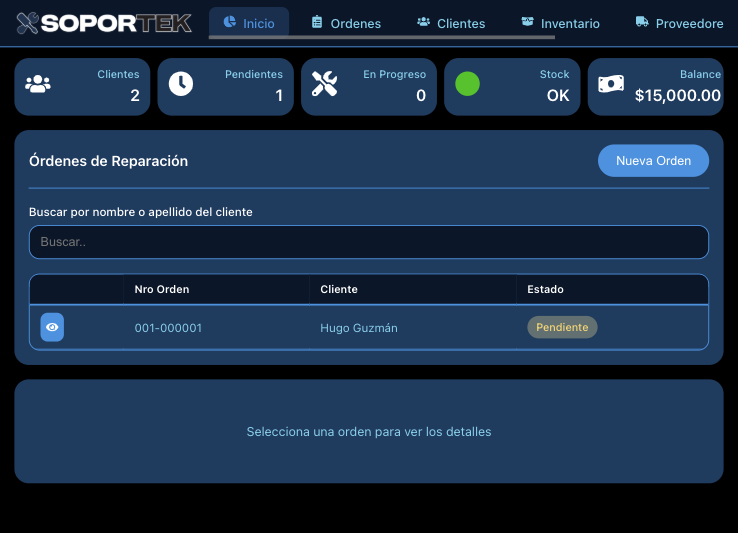Select the En Progreso value 0
Image resolution: width=738 pixels, height=533 pixels.
[x=421, y=96]
